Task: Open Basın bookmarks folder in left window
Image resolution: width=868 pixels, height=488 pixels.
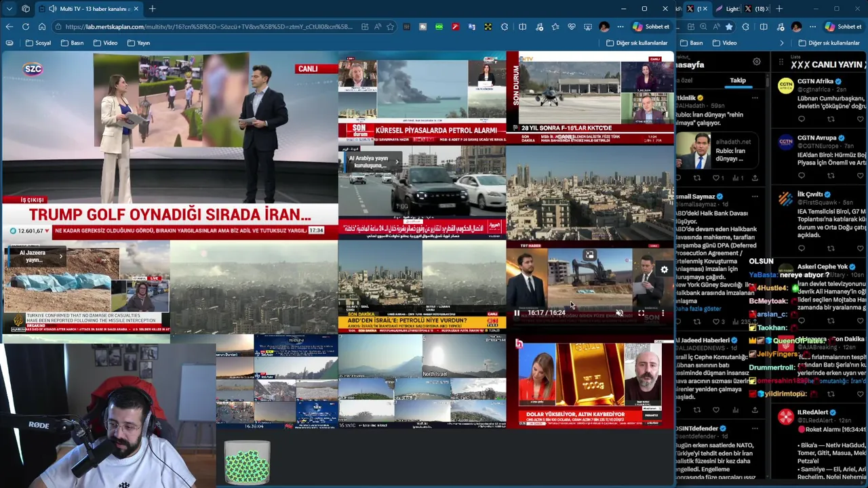Action: pos(72,43)
